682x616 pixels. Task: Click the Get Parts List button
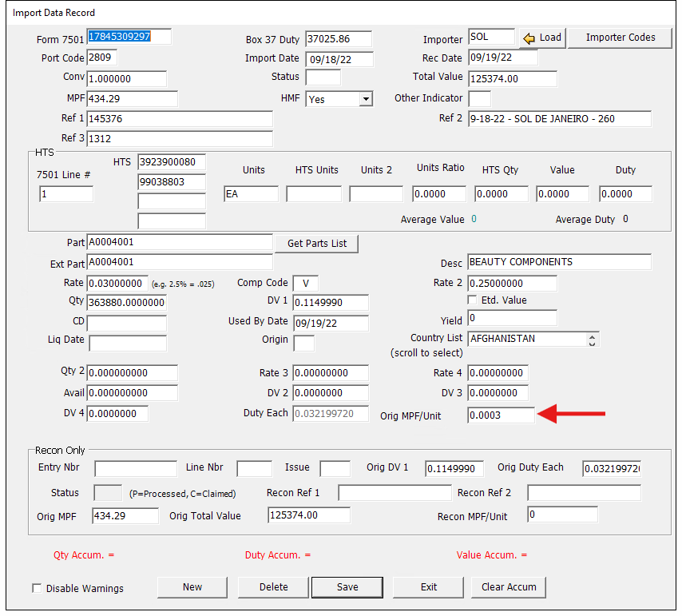(316, 244)
